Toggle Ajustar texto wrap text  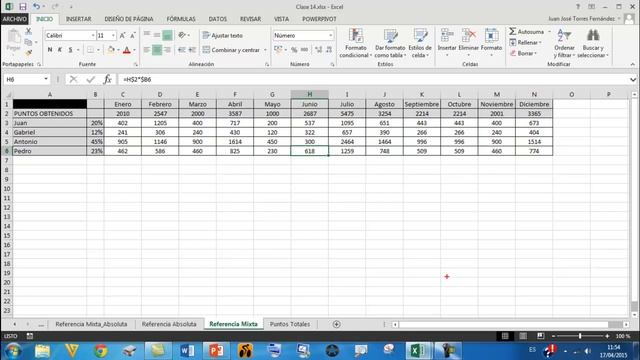tap(222, 36)
